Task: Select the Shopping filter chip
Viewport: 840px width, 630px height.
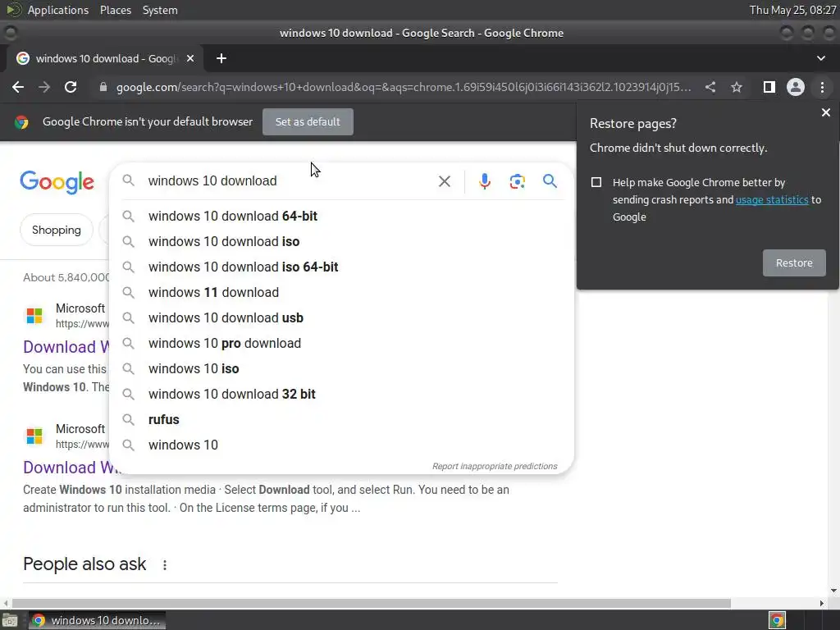Action: 57,230
